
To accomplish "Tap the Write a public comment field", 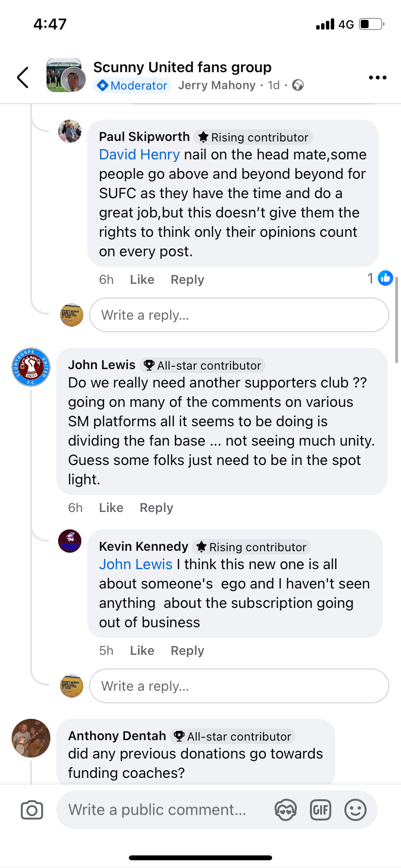I will [x=160, y=810].
